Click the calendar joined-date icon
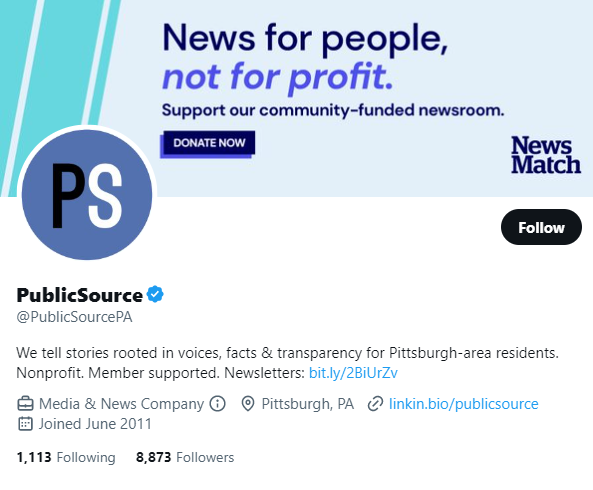 click(25, 423)
